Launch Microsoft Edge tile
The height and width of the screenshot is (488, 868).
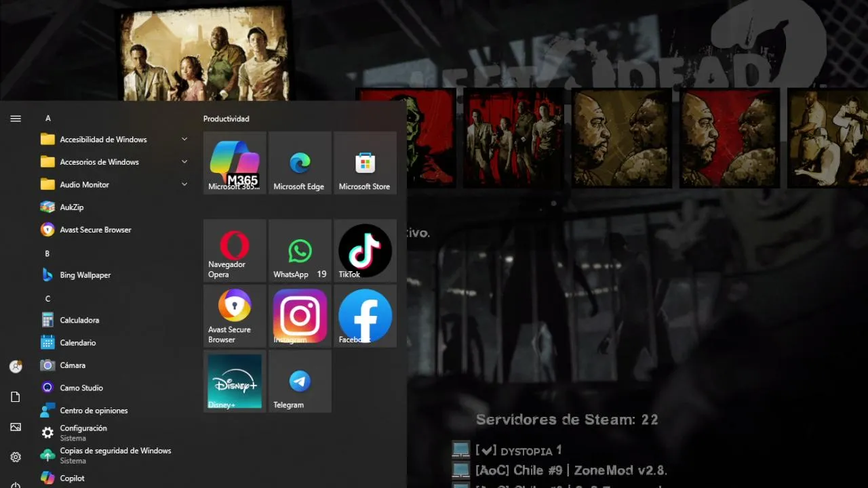pos(299,163)
